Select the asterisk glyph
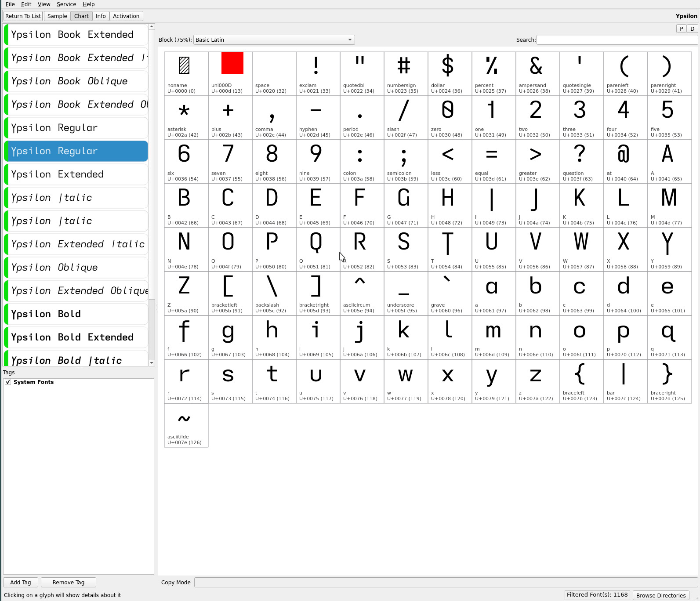The width and height of the screenshot is (700, 601). (186, 118)
